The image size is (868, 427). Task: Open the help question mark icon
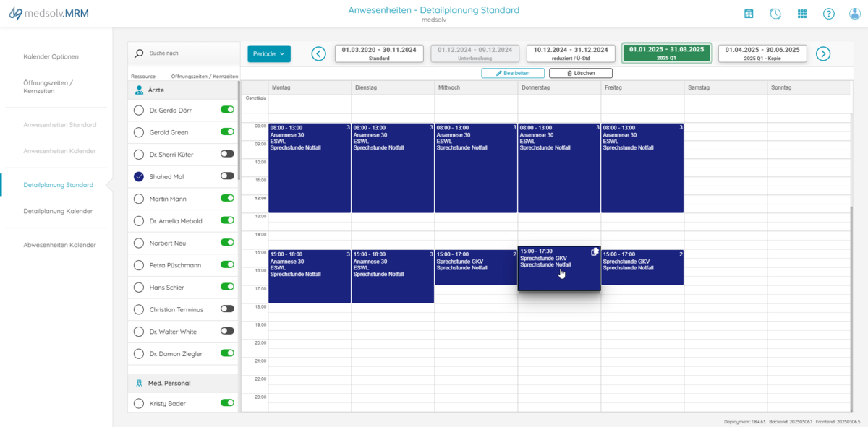pos(829,14)
